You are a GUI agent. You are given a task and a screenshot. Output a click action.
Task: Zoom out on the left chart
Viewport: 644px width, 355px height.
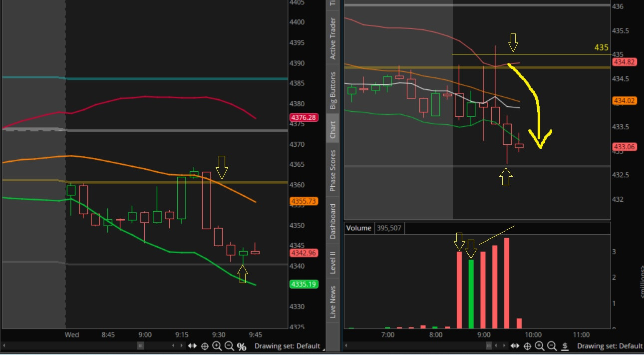(229, 346)
